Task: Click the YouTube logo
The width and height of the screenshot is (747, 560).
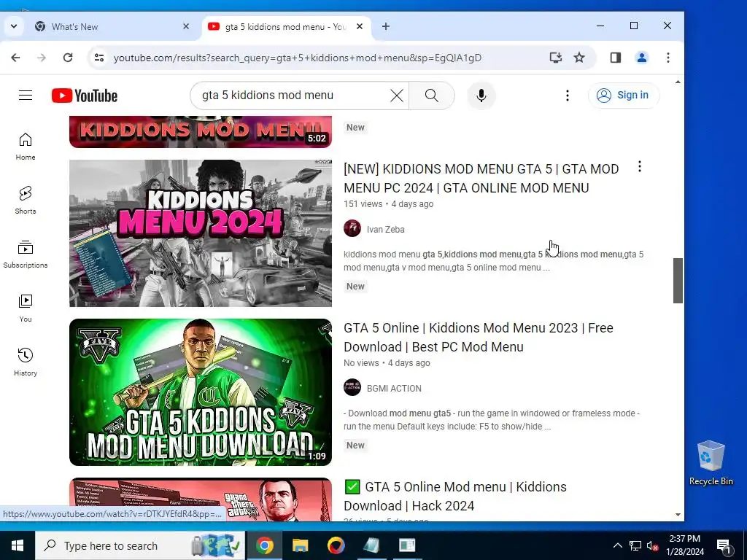Action: pos(85,96)
